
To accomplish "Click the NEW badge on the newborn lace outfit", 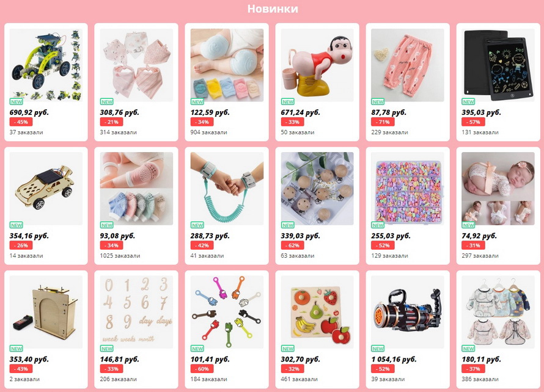I will [x=468, y=225].
